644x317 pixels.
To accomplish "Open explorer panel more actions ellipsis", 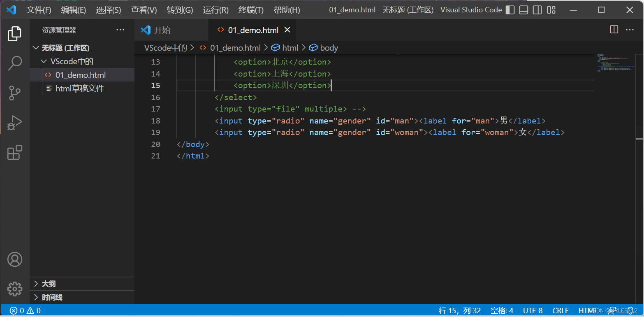I will (120, 30).
